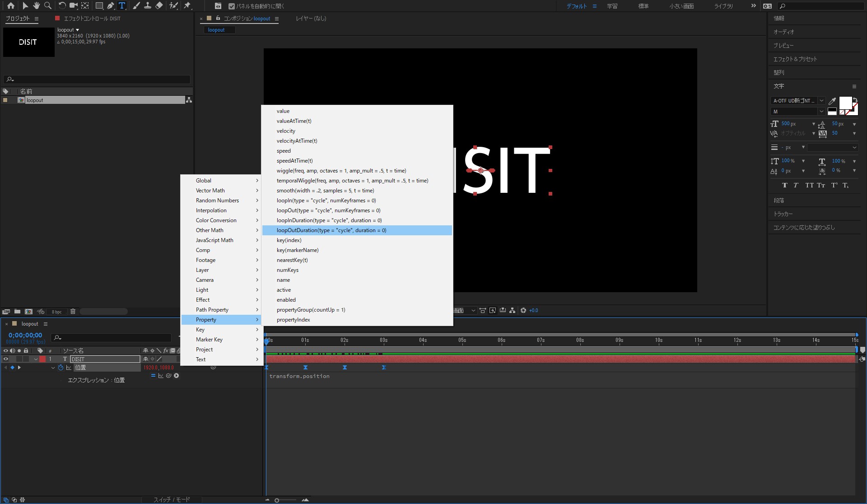Screen dimensions: 867x504
Task: Click the timeline zoom slider
Action: 286,500
